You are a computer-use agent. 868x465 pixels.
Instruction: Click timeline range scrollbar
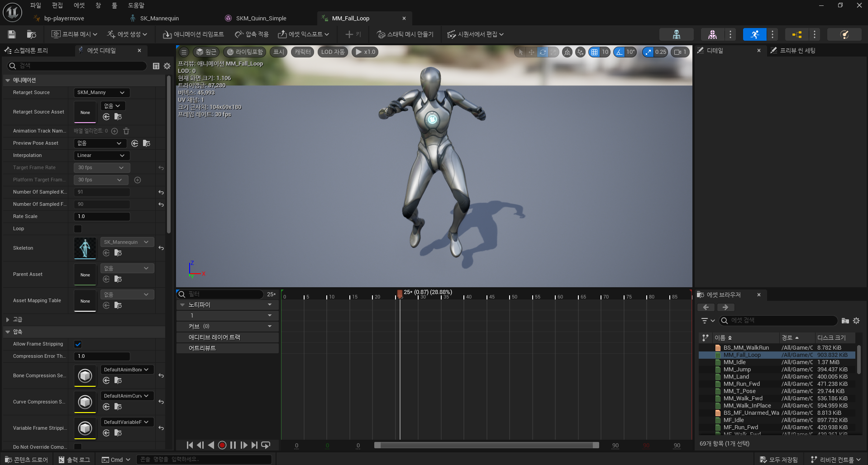(486, 445)
